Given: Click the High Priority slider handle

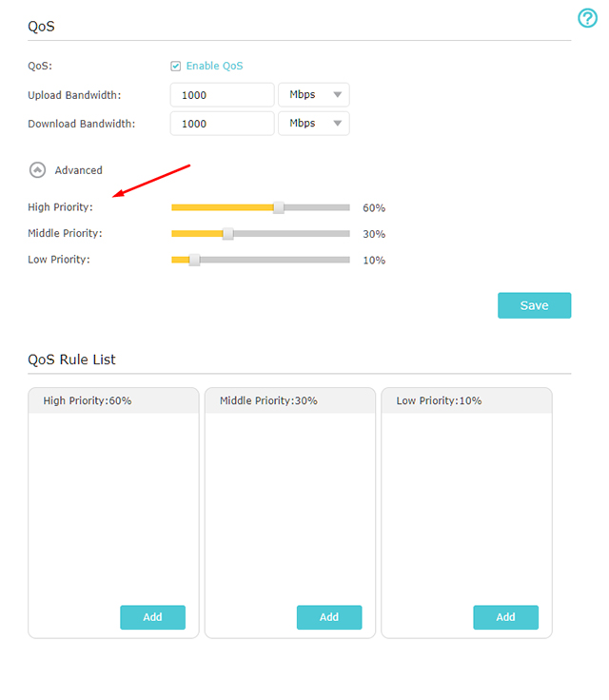Looking at the screenshot, I should (279, 207).
